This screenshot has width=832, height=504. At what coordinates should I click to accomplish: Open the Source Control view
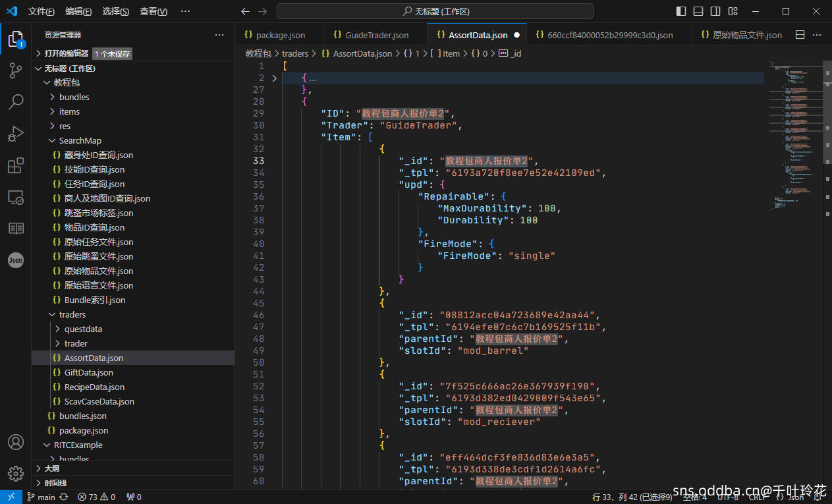pyautogui.click(x=16, y=71)
